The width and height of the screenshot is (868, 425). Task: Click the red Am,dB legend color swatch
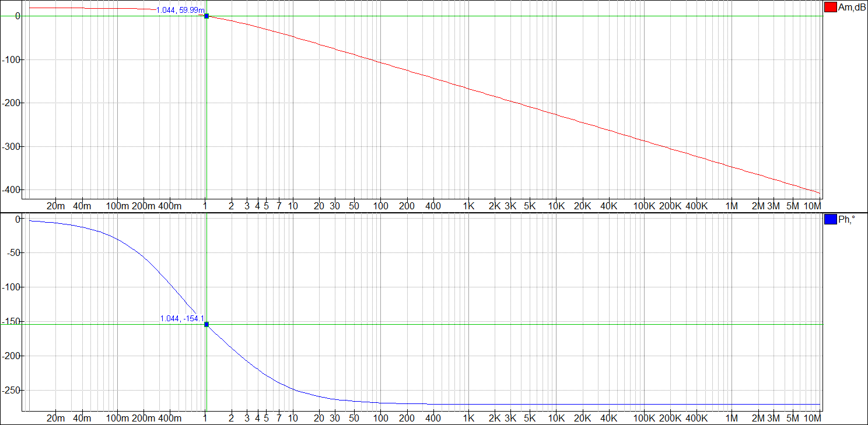click(830, 7)
